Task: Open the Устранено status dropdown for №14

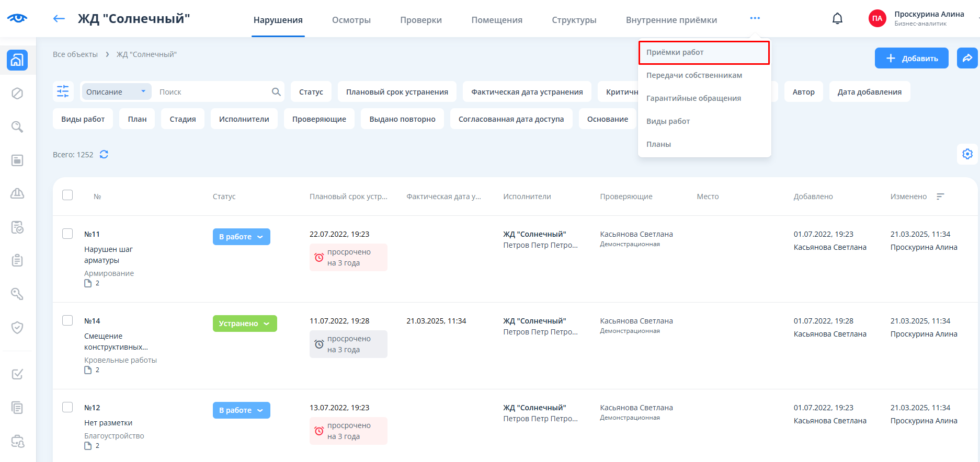Action: (244, 324)
